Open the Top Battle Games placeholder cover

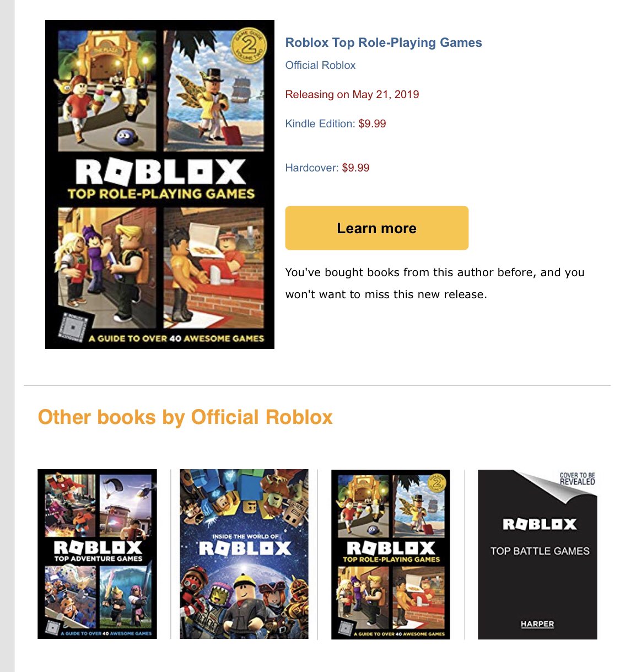pos(537,554)
